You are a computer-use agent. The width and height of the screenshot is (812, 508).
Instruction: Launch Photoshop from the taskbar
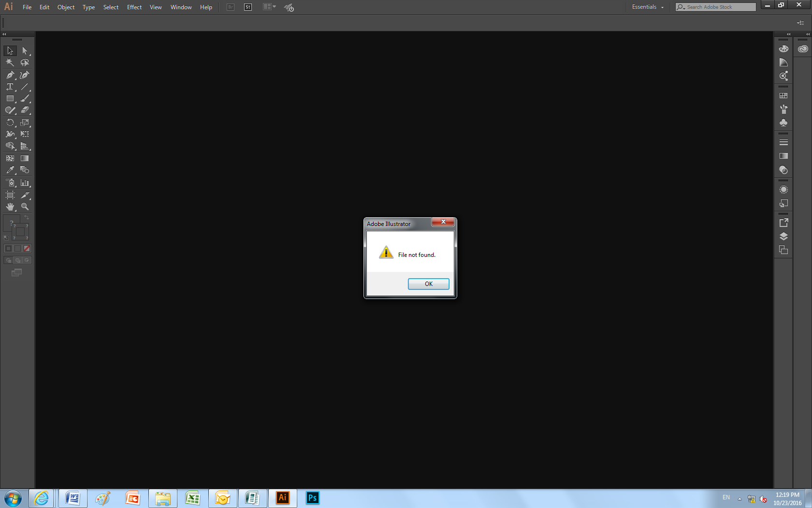312,498
